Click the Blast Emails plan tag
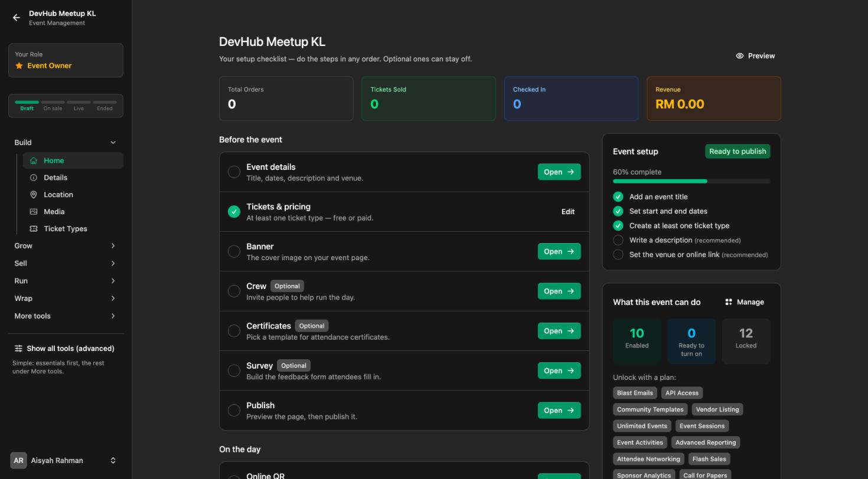The width and height of the screenshot is (868, 479). coord(635,393)
